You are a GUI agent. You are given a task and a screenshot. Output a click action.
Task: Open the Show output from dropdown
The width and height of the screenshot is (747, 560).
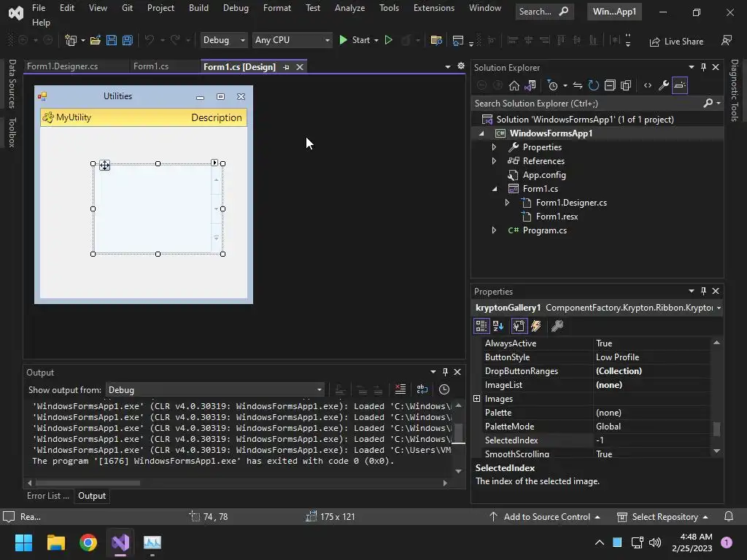(x=215, y=390)
